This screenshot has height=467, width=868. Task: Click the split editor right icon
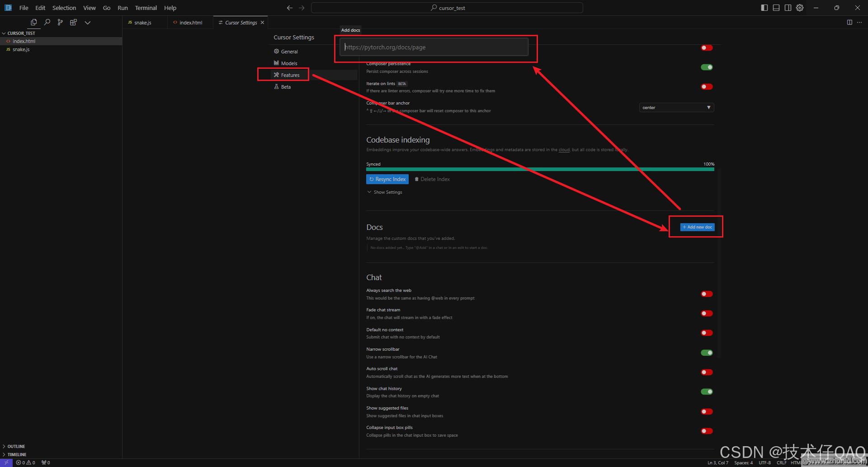[x=849, y=22]
